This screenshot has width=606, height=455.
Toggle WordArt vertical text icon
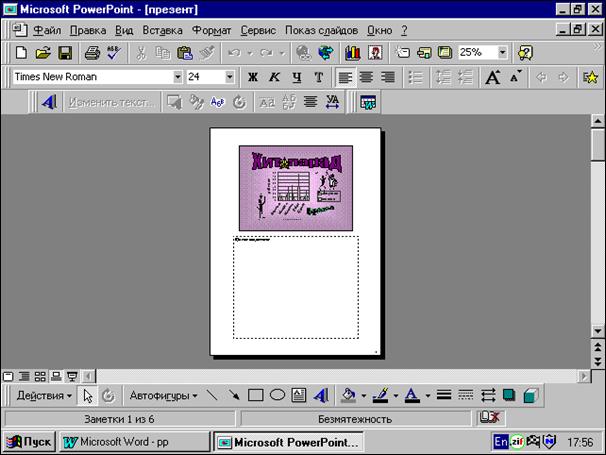tap(289, 102)
